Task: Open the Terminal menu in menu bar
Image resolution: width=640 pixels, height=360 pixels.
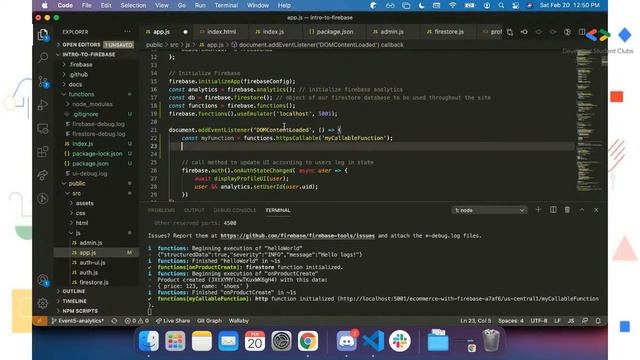Action: point(226,5)
